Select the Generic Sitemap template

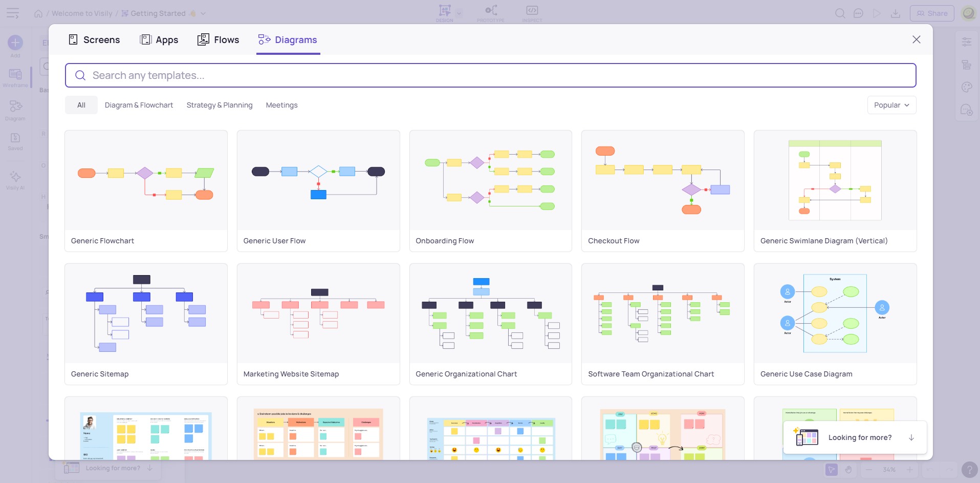(146, 324)
